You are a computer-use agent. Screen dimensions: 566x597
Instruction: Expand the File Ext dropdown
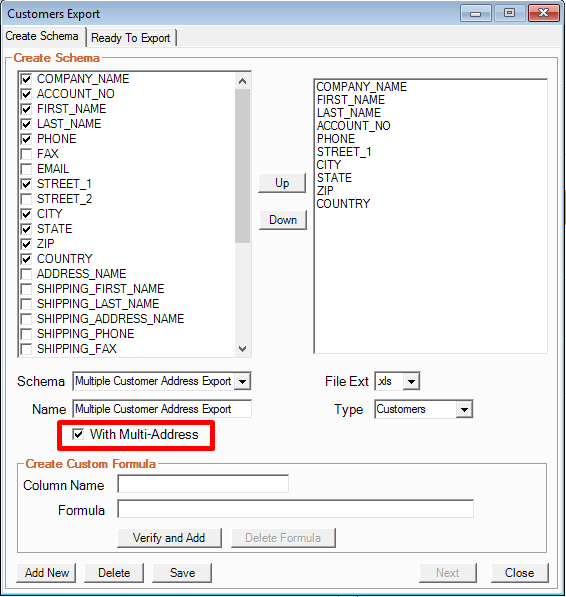[411, 381]
